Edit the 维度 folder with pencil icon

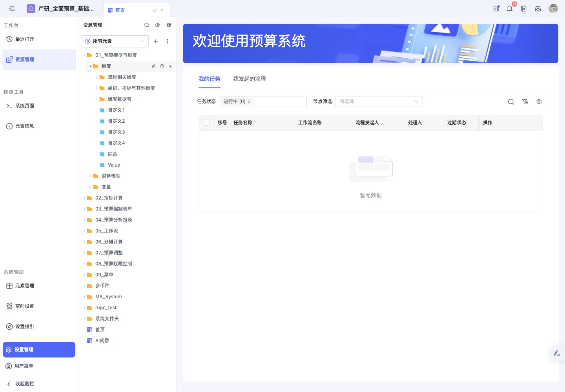pyautogui.click(x=153, y=66)
